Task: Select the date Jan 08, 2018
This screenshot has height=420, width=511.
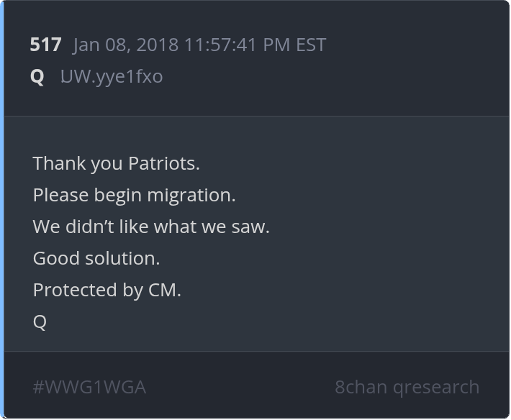Action: pos(127,45)
